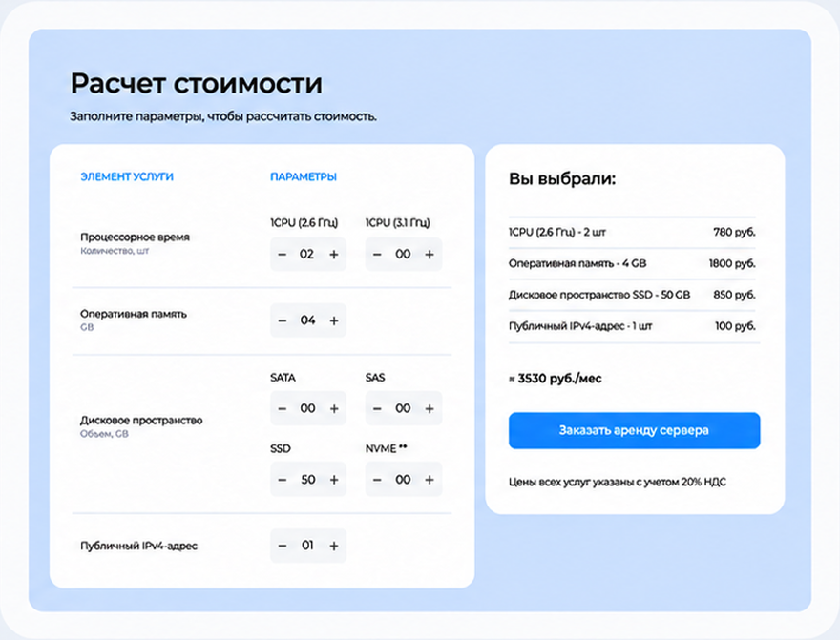The image size is (840, 640).
Task: Click the SAS volume value 00
Action: [x=403, y=408]
